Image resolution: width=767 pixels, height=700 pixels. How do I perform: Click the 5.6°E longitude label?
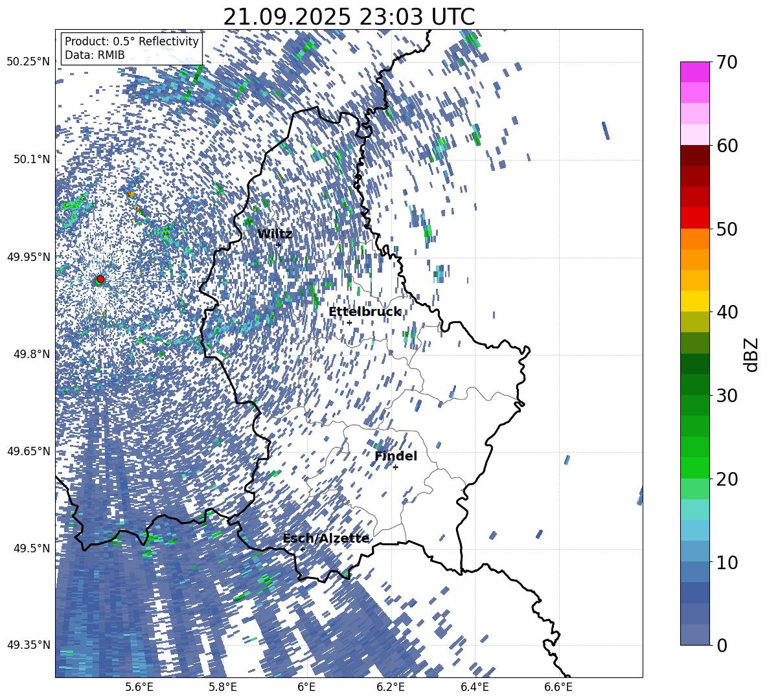[x=139, y=687]
